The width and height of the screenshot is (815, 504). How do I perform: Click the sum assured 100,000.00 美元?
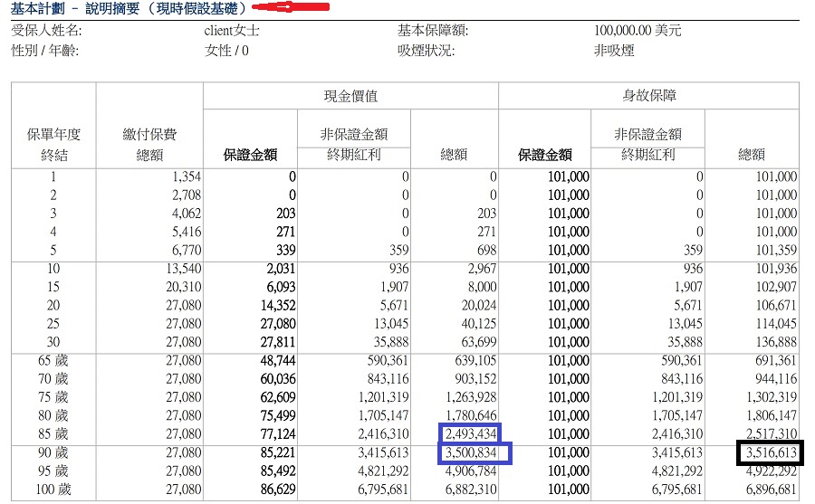pyautogui.click(x=638, y=31)
